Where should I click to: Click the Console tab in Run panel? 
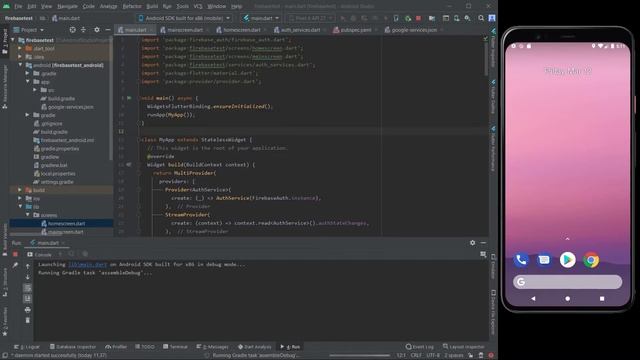coord(40,254)
